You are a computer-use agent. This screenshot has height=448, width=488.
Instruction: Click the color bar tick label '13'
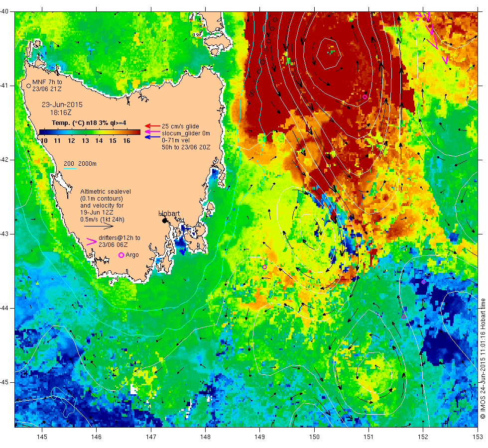pyautogui.click(x=85, y=140)
